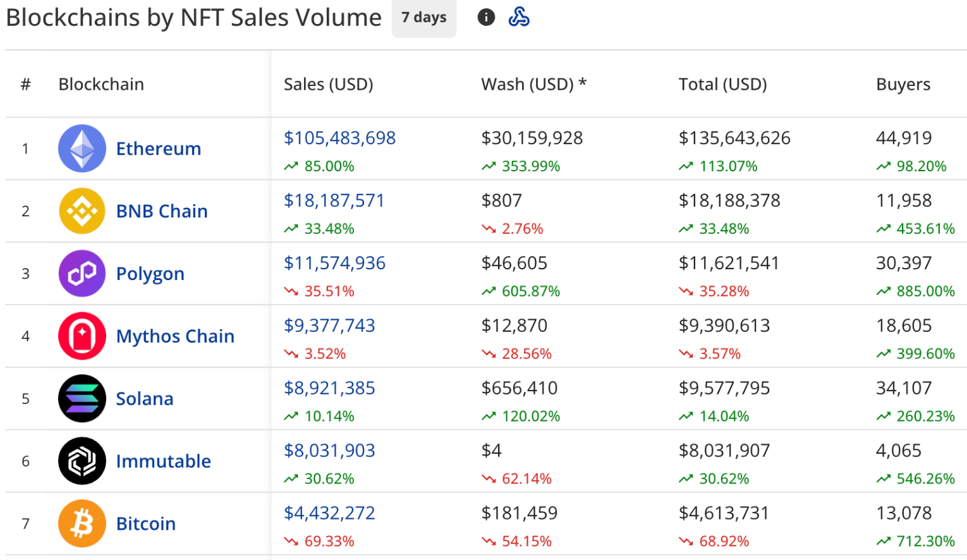This screenshot has width=967, height=560.
Task: Click Solana buyers count 34,107
Action: coord(904,388)
